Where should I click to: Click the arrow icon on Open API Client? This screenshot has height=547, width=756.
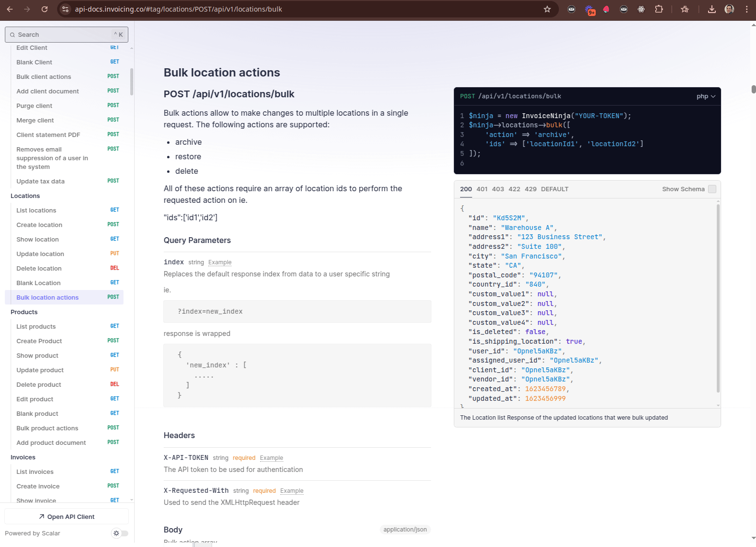(x=42, y=517)
